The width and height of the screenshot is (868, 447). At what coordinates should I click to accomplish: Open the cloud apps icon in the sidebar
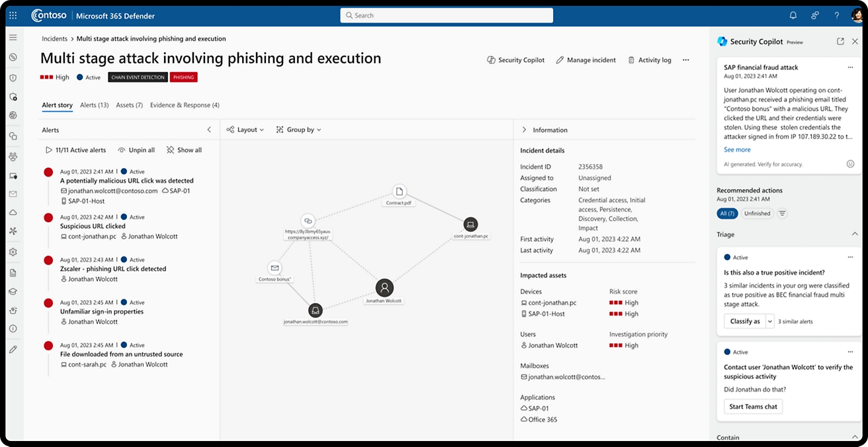(13, 213)
